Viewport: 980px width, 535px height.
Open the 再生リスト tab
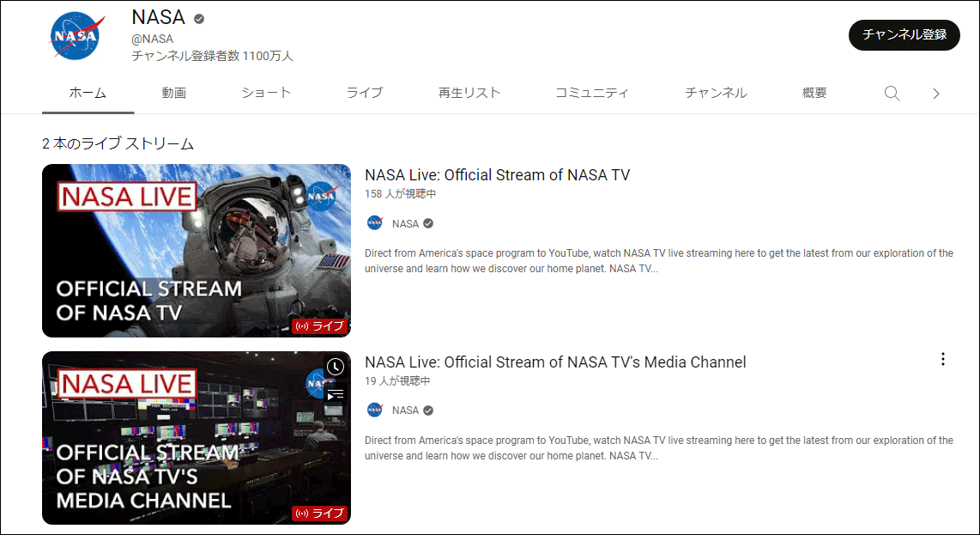point(469,93)
